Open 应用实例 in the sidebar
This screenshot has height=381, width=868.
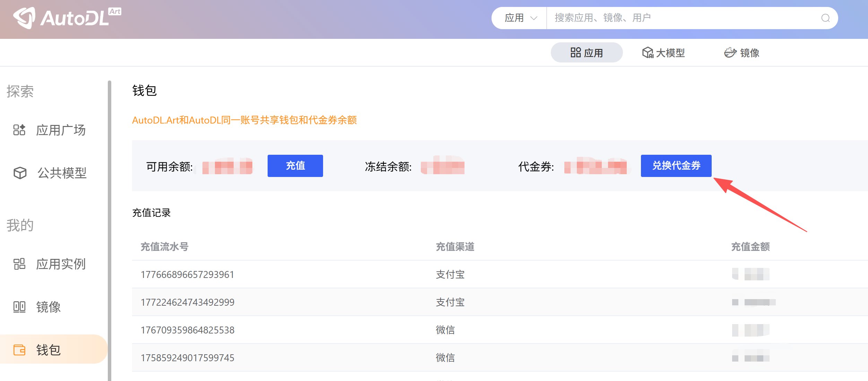pyautogui.click(x=54, y=264)
